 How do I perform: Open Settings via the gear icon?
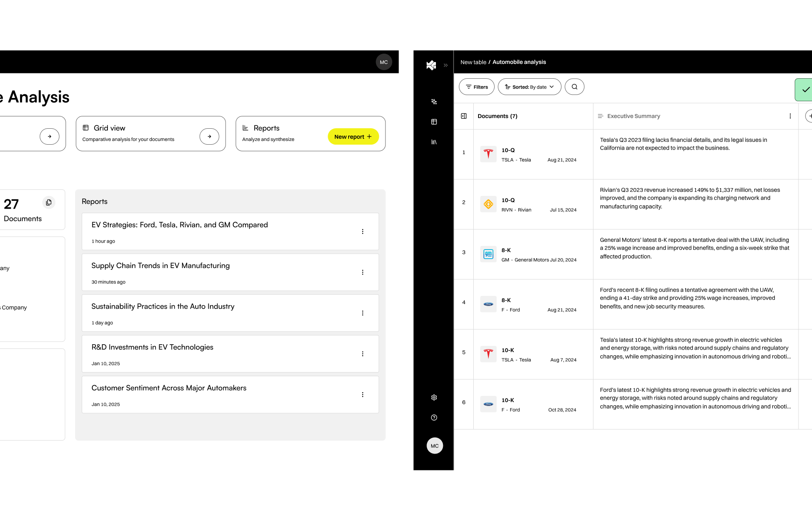pyautogui.click(x=434, y=397)
